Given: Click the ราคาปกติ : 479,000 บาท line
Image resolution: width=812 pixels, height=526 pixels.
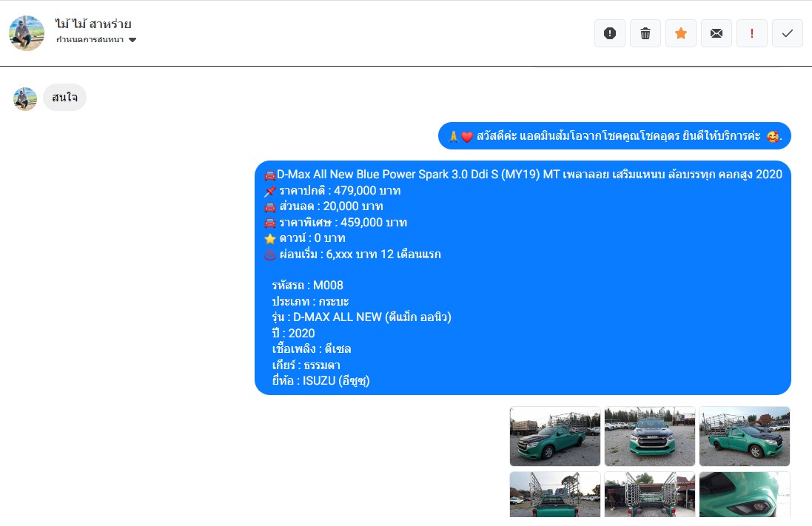Looking at the screenshot, I should point(332,191).
